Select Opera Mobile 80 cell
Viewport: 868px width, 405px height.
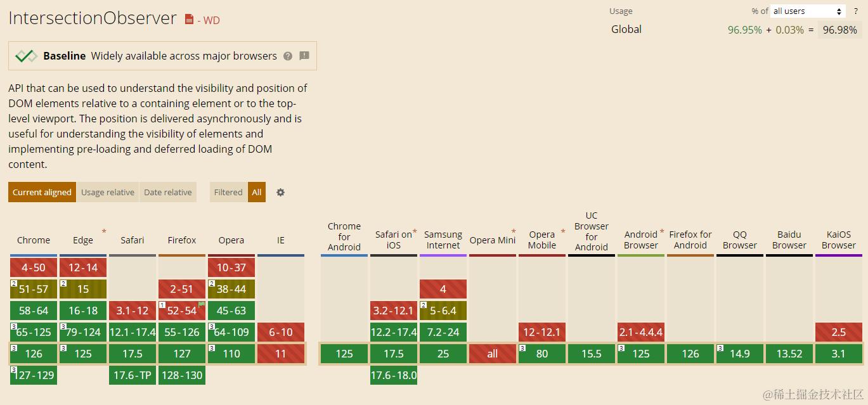coord(542,354)
